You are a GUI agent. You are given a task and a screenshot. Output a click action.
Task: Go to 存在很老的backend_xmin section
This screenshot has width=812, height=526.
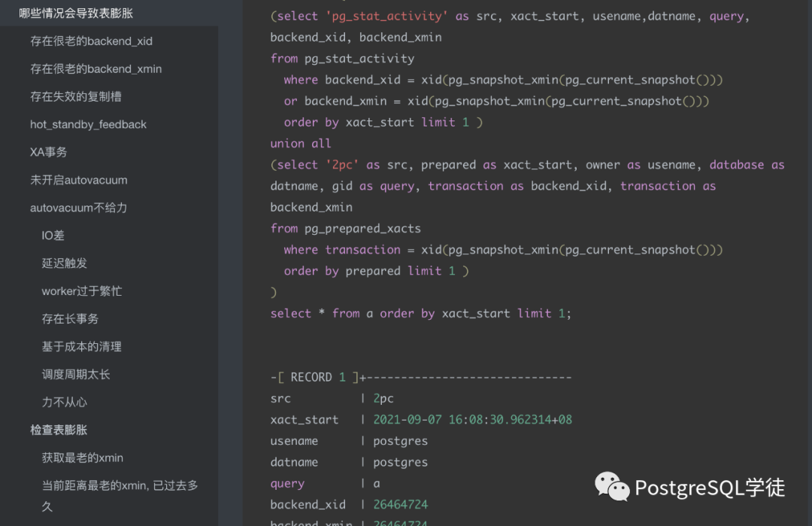pos(95,69)
